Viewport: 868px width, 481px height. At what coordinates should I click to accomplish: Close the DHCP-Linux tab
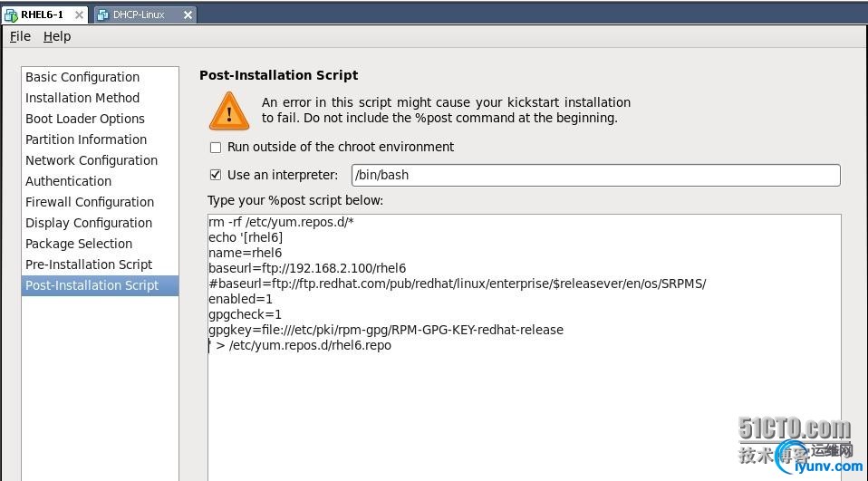click(x=188, y=14)
